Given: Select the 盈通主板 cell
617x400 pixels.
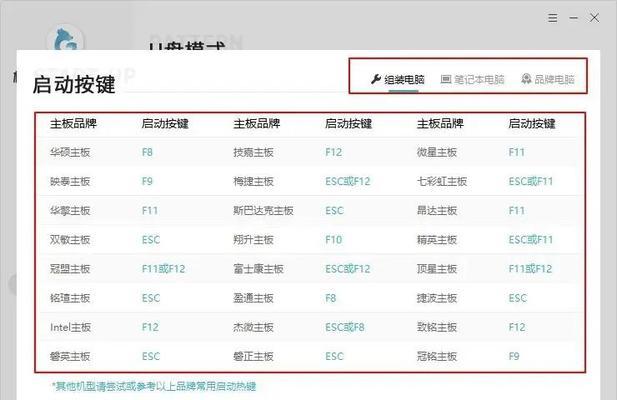Looking at the screenshot, I should (x=253, y=298).
